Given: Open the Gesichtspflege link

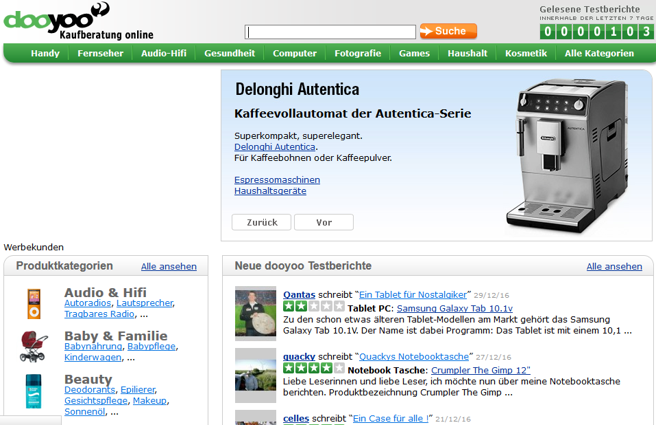Looking at the screenshot, I should coord(96,400).
